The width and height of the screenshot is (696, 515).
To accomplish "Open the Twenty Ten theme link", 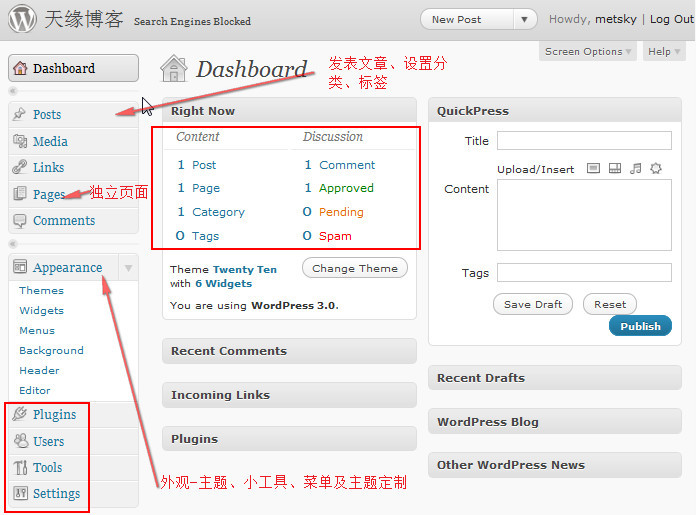I will pos(245,269).
